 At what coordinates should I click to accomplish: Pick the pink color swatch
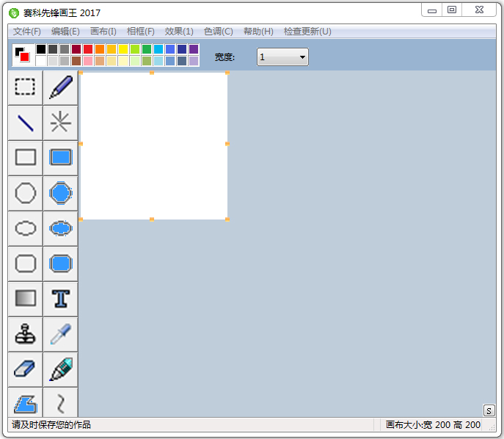(88, 61)
